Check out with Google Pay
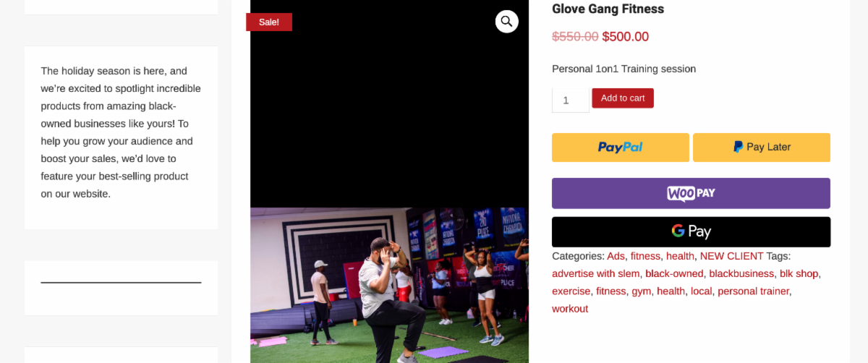This screenshot has width=868, height=363. coord(691,231)
